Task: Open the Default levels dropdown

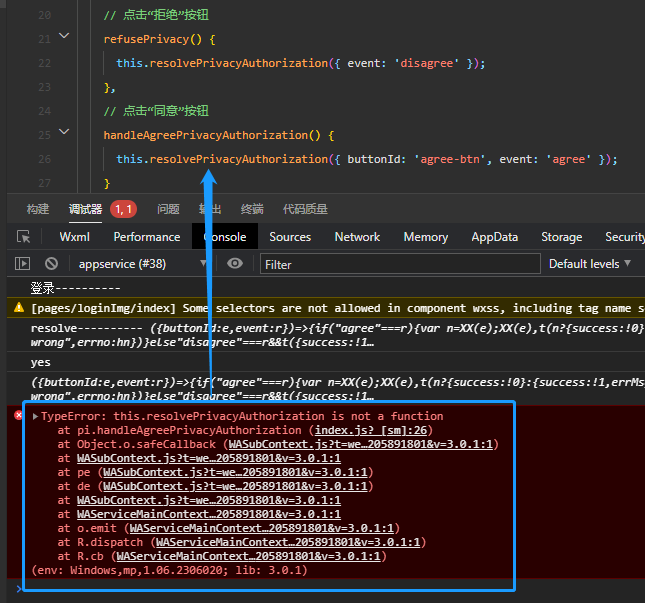Action: (589, 264)
